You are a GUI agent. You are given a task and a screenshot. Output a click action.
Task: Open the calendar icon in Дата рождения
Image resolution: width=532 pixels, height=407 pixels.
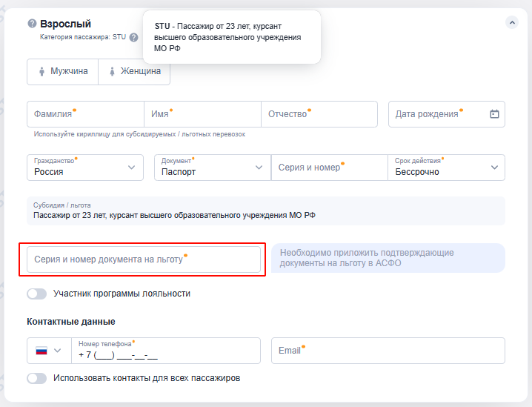click(x=494, y=114)
